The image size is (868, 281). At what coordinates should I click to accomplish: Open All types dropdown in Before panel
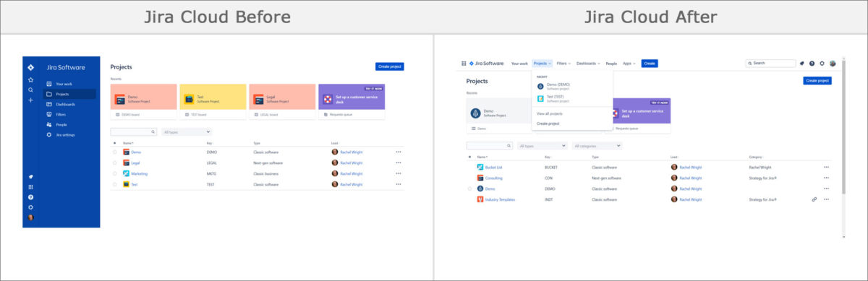187,132
